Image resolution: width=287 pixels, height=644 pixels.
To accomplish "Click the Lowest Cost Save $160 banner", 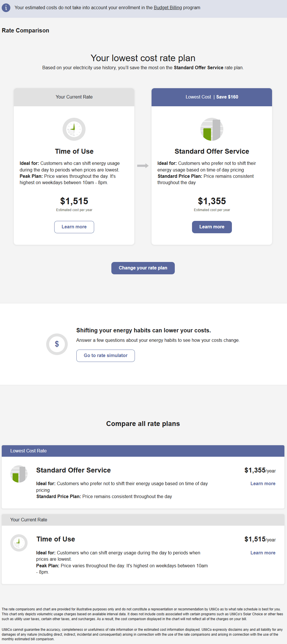I will (212, 97).
